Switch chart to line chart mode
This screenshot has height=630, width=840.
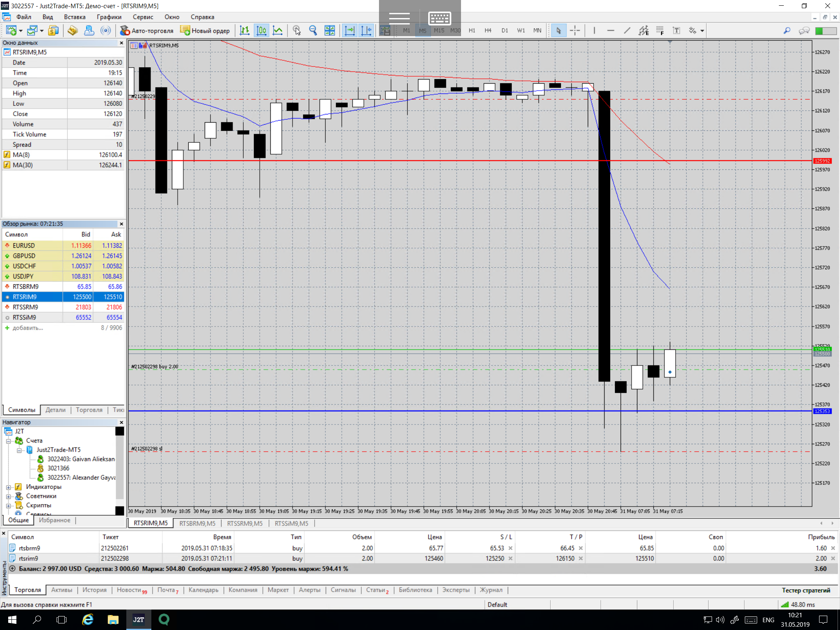click(278, 30)
